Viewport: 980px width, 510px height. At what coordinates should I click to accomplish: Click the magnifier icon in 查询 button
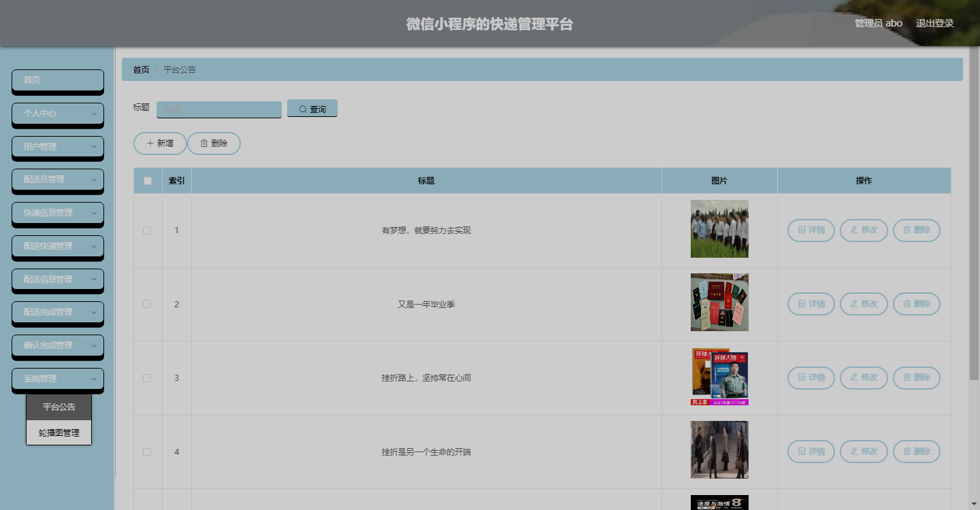pyautogui.click(x=303, y=109)
